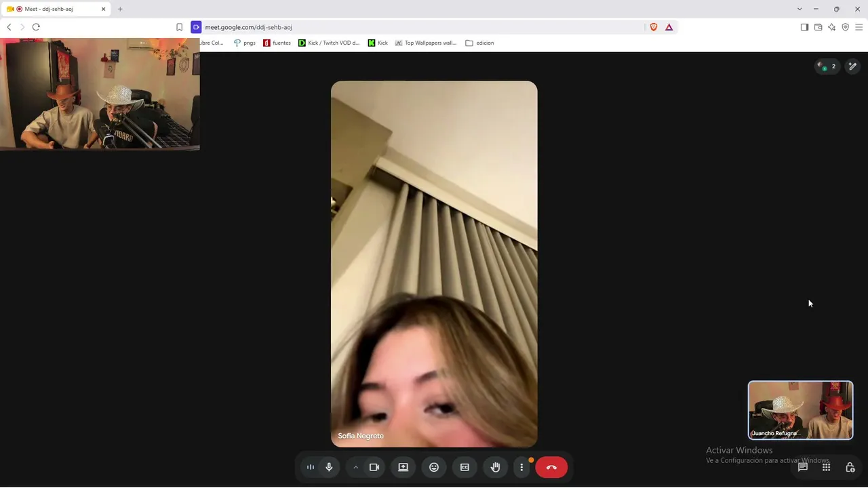Toggle the browser sidebar panel
868x488 pixels.
click(804, 27)
